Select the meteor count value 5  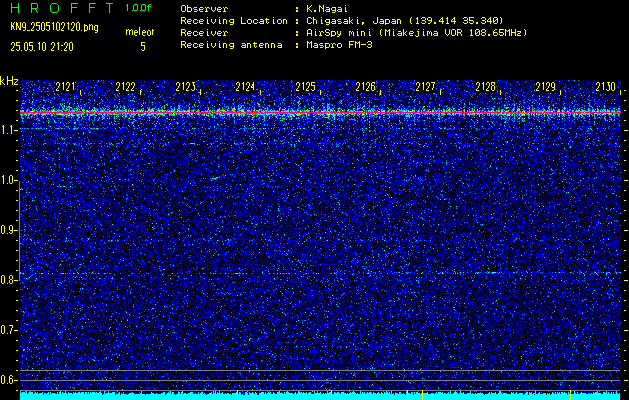[x=143, y=47]
